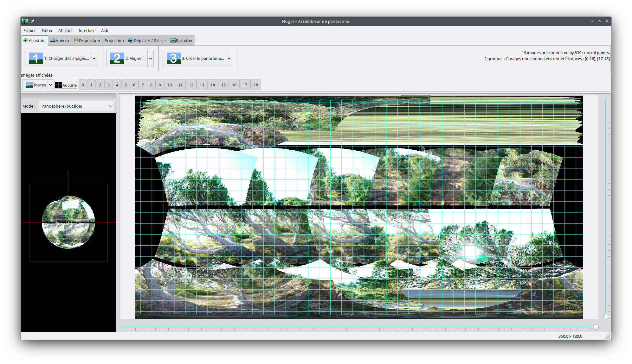This screenshot has height=364, width=632.
Task: Switch to the Déplacer / Glisser tab
Action: (147, 41)
